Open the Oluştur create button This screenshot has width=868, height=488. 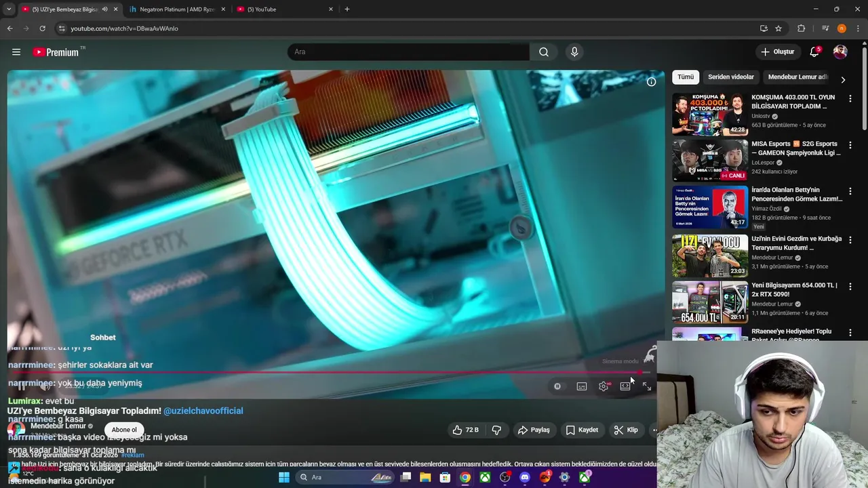(777, 52)
